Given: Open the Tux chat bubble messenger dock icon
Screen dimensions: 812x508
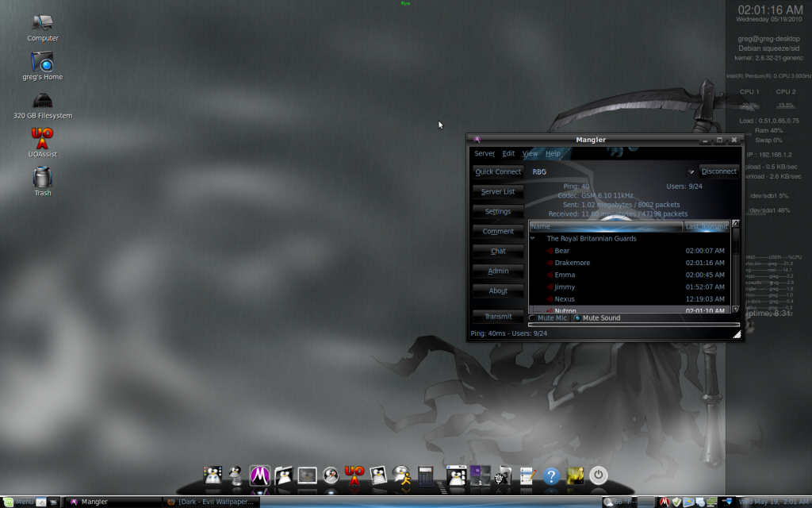Looking at the screenshot, I should 401,475.
